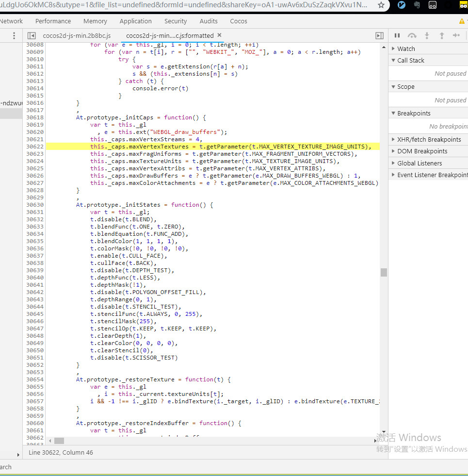Click the yellow warning triangle icon
The height and width of the screenshot is (476, 468).
462,21
